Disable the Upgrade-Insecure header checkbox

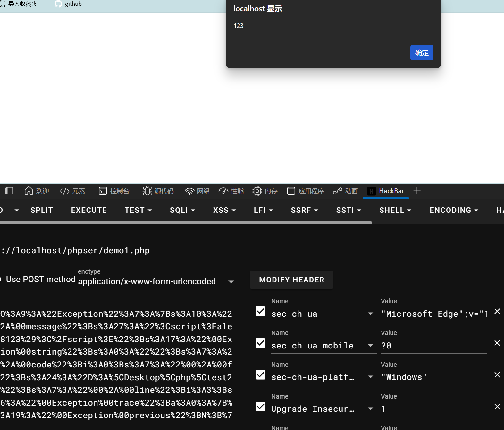pos(261,407)
